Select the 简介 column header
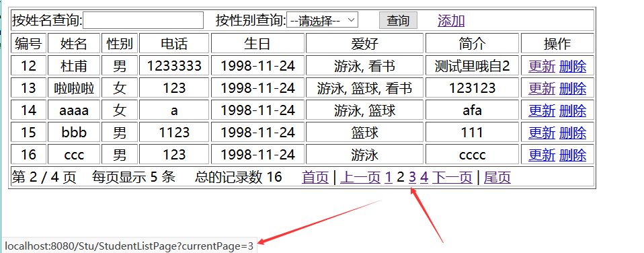The width and height of the screenshot is (644, 253). pos(472,43)
